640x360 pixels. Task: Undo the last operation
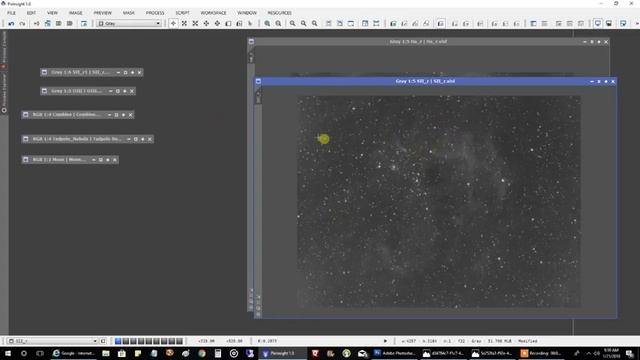point(11,24)
